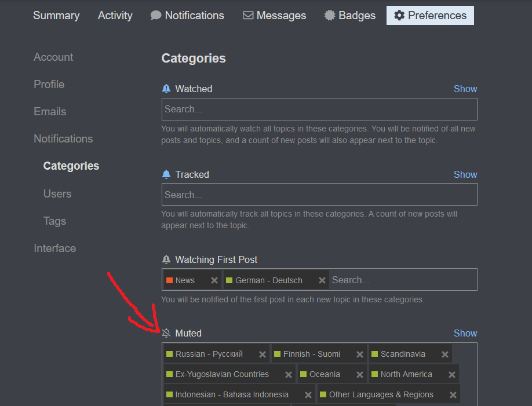
Task: Click the Notifications speech bubble icon
Action: tap(156, 15)
